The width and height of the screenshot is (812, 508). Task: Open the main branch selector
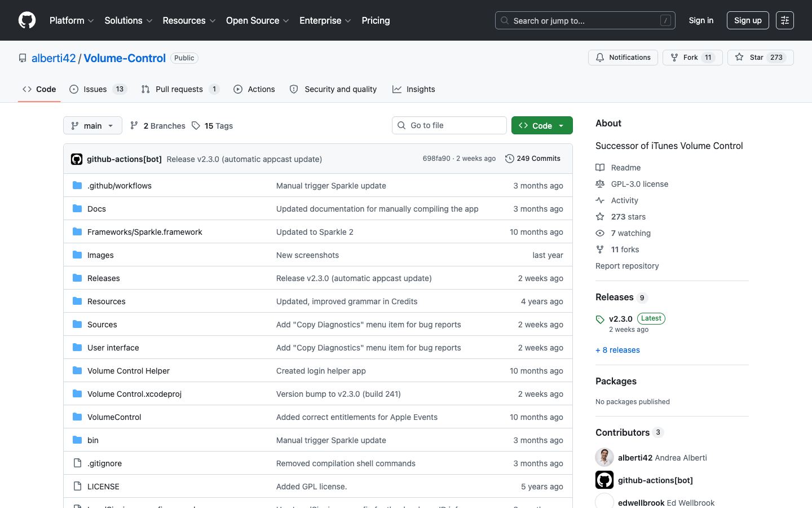tap(92, 125)
